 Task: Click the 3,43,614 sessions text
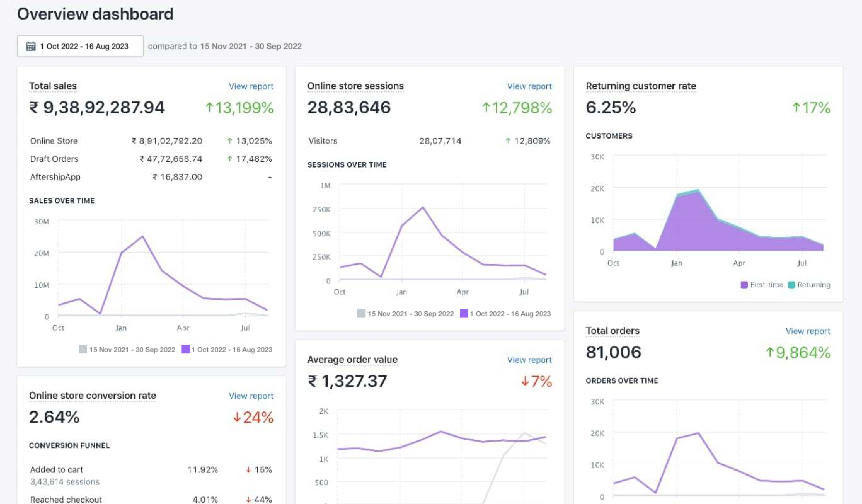tap(65, 482)
